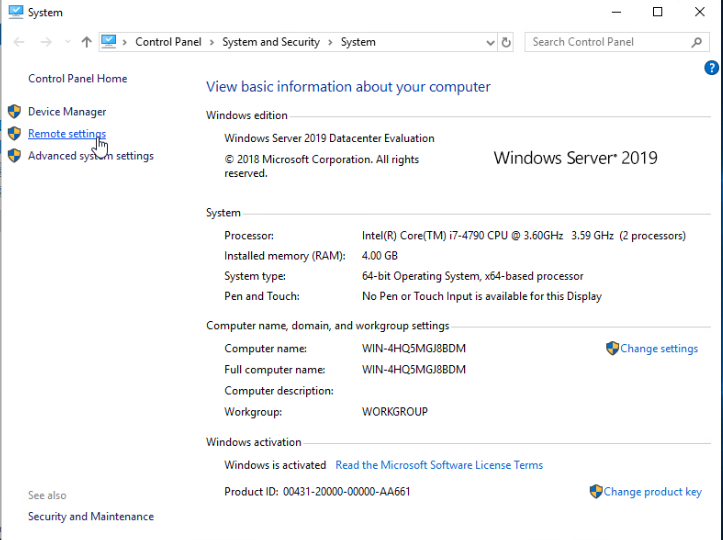Click the WORKGROUP value
The height and width of the screenshot is (540, 723).
tap(395, 411)
